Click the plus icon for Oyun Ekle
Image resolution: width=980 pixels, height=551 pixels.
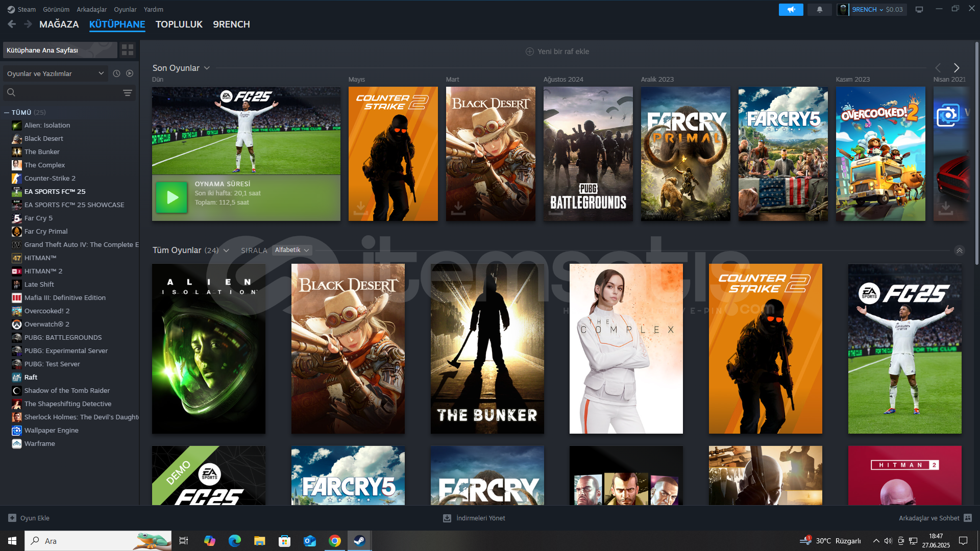(x=12, y=518)
